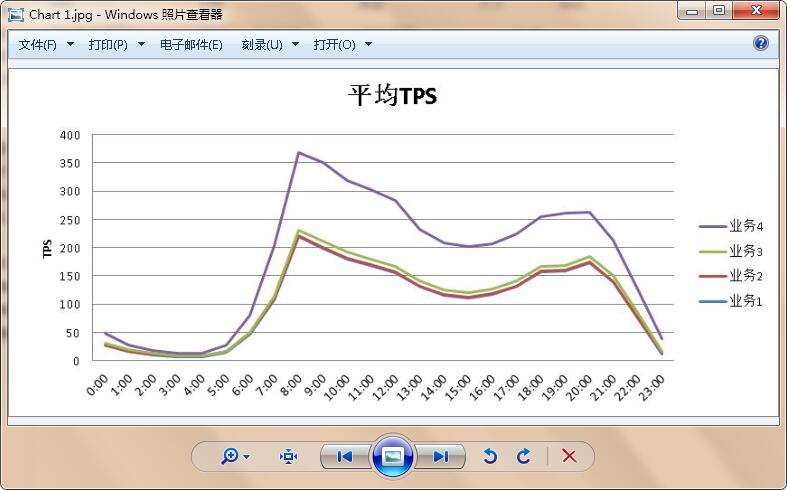Expand the 打印(P) dropdown arrow
This screenshot has height=490, width=787.
[142, 44]
